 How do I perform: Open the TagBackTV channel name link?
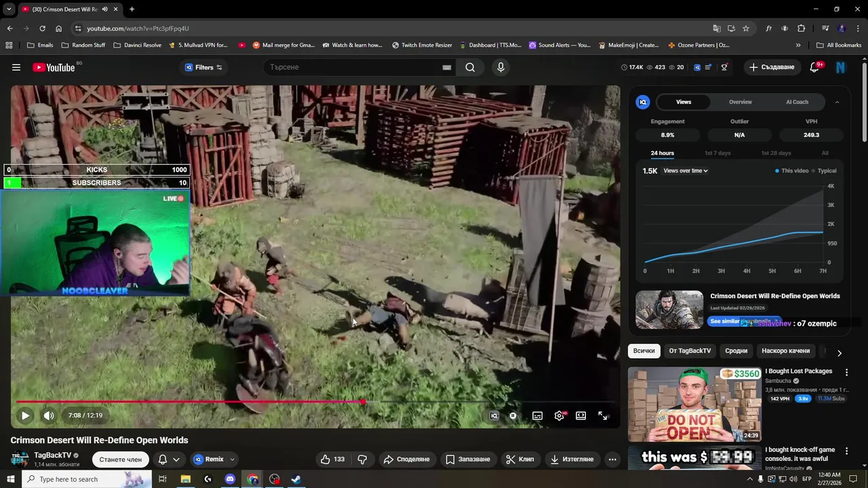52,455
